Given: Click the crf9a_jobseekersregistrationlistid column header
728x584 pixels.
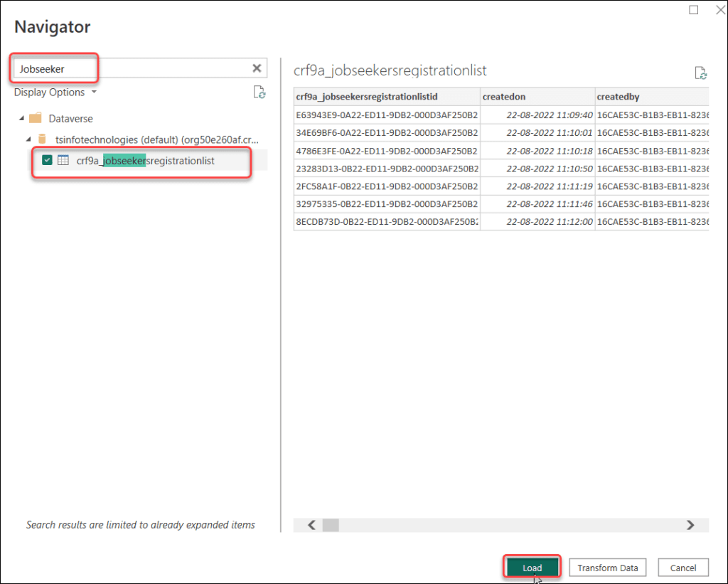Looking at the screenshot, I should pyautogui.click(x=387, y=97).
